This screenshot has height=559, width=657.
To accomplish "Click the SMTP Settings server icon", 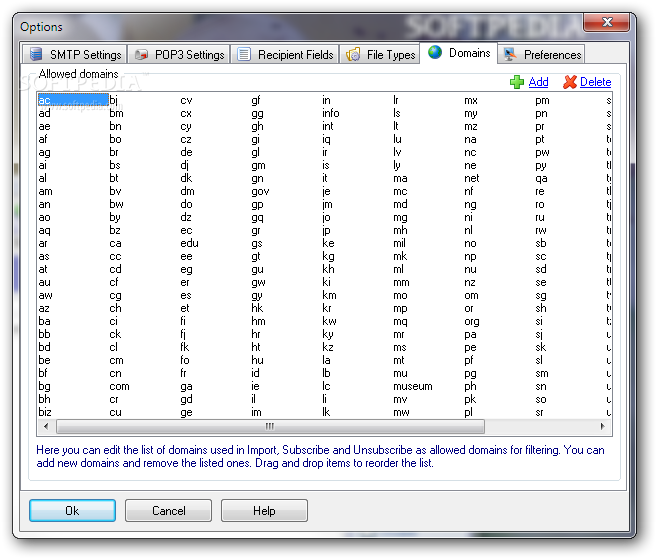I will point(36,54).
